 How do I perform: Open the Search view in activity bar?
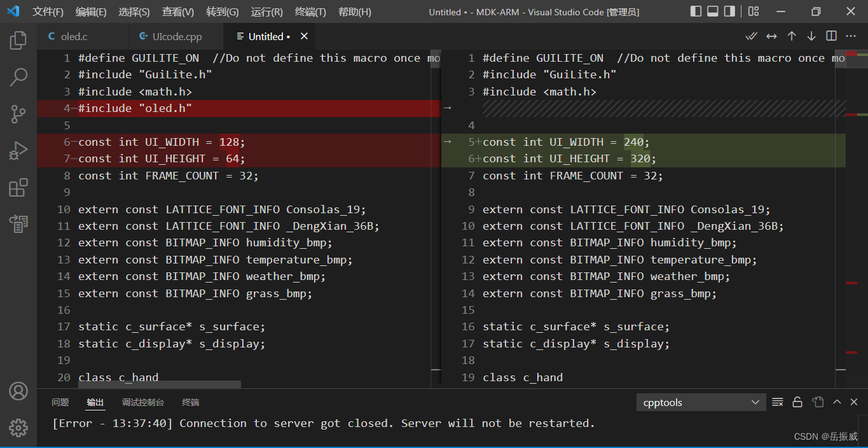click(18, 78)
